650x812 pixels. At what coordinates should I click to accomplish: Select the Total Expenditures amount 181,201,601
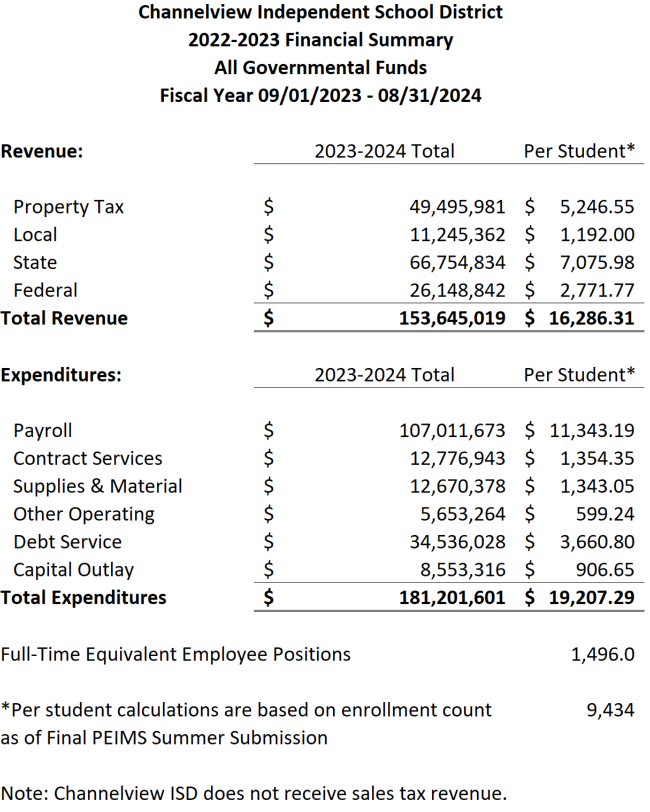[x=452, y=598]
